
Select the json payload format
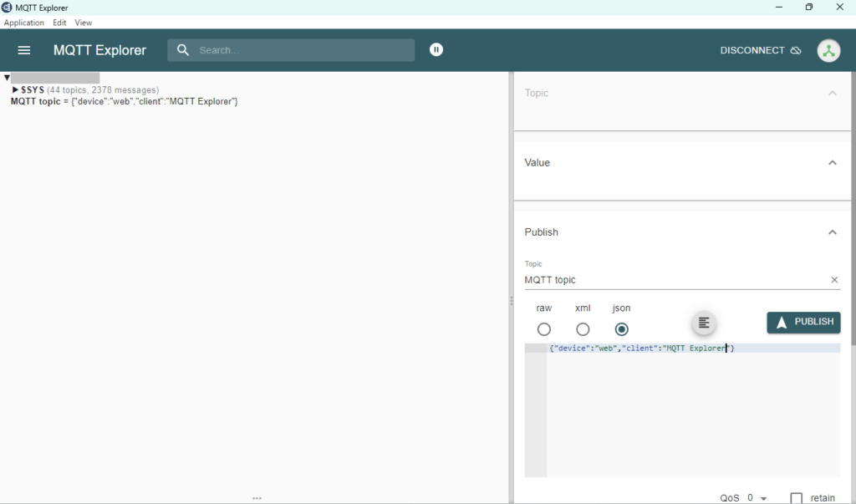coord(621,329)
